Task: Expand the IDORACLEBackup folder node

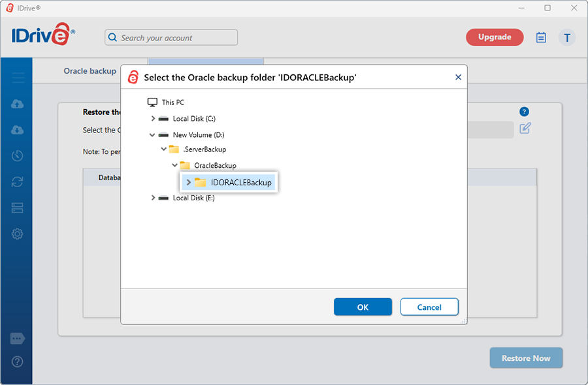Action: 189,183
